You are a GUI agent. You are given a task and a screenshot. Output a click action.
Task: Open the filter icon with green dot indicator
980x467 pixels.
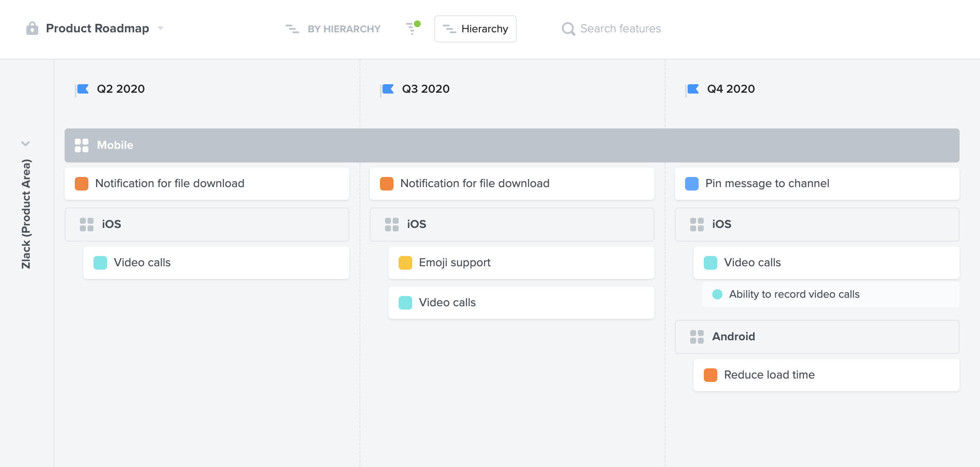click(x=411, y=28)
